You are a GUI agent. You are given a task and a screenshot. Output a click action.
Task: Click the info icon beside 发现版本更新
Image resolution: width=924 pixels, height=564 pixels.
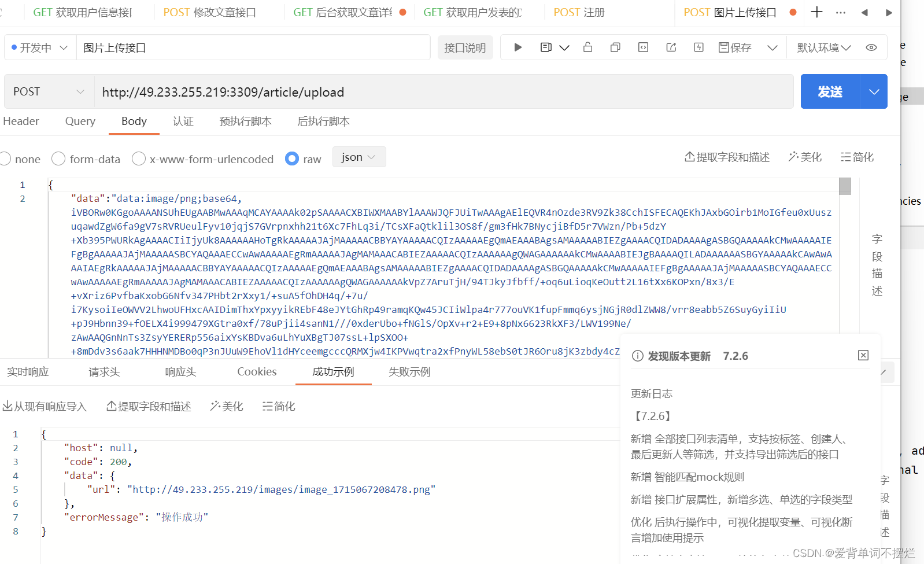tap(637, 356)
